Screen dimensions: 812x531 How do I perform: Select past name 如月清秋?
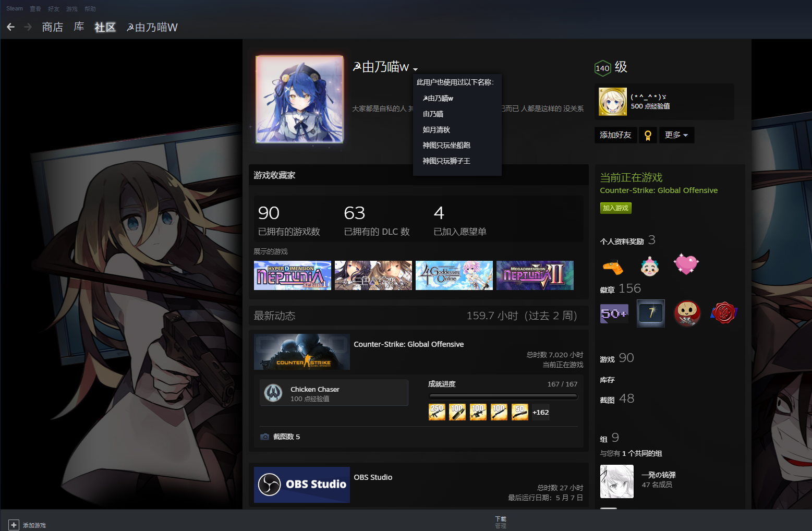tap(436, 130)
